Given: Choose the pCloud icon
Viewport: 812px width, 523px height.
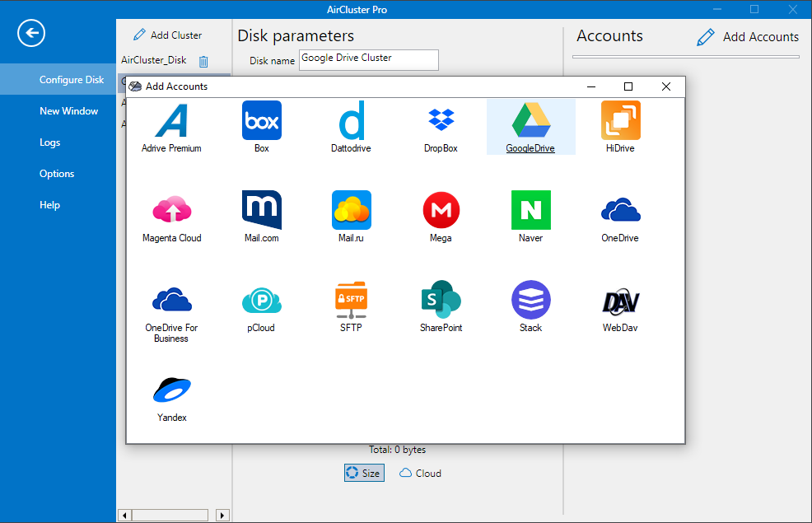Looking at the screenshot, I should click(x=262, y=300).
